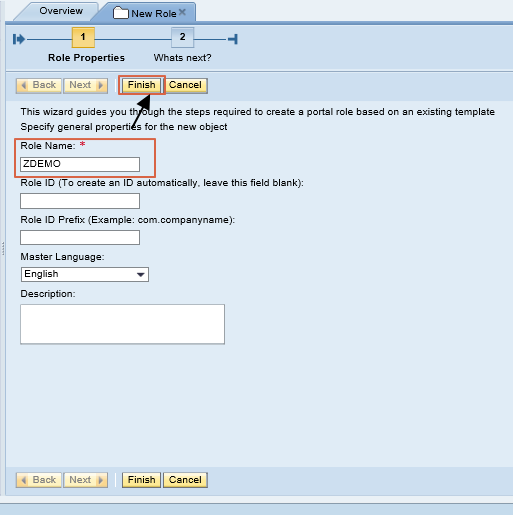Click the New Role folder icon

pyautogui.click(x=121, y=13)
